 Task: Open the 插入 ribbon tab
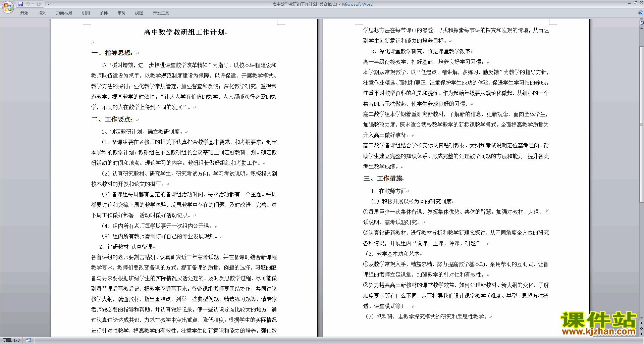click(42, 13)
